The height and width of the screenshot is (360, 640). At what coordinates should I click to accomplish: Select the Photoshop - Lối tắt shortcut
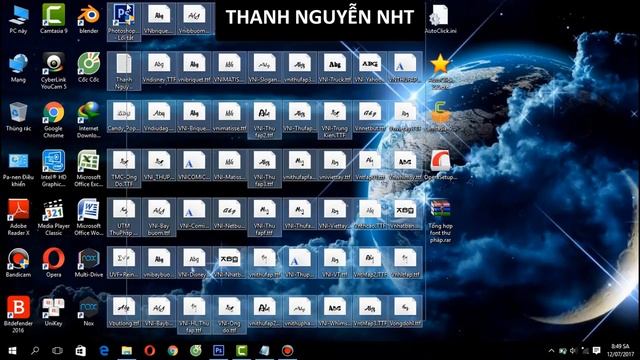(124, 22)
